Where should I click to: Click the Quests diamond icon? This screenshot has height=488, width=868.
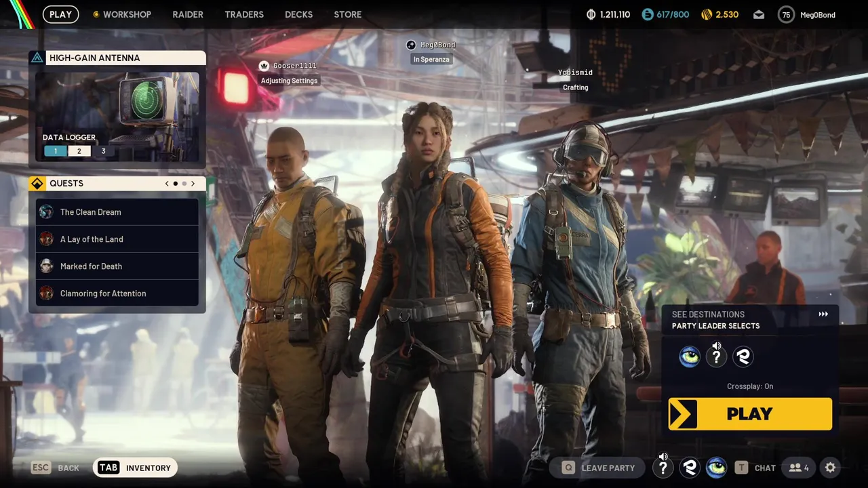click(37, 183)
